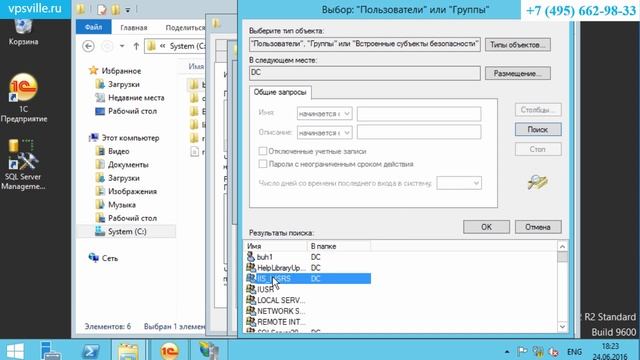
Task: Select Избранное in the Explorer navigation pane
Action: [x=121, y=71]
